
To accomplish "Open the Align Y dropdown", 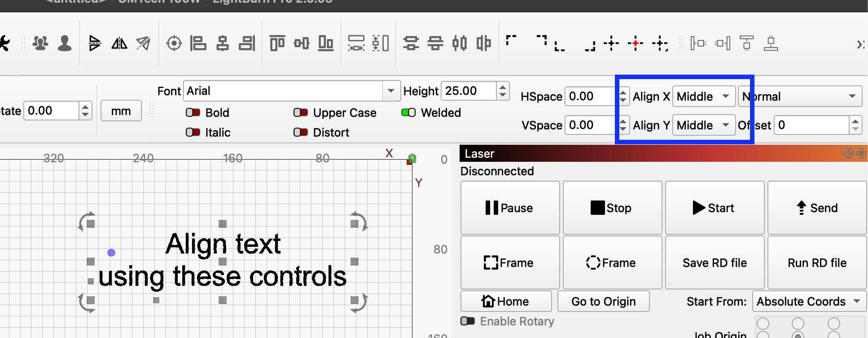I will (x=704, y=125).
